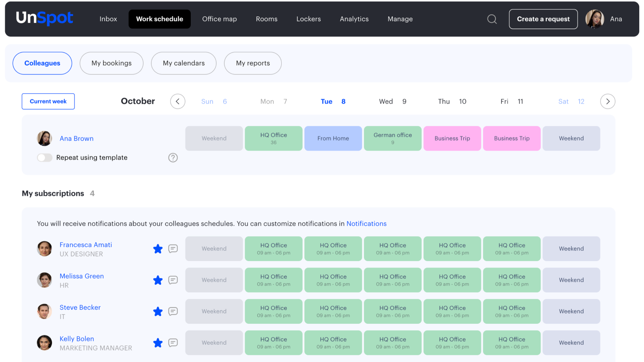Click comment icon beside Steve Becker

[173, 311]
